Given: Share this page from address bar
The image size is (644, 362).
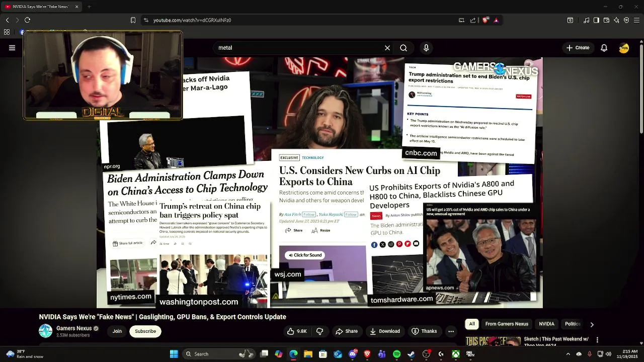Looking at the screenshot, I should [473, 20].
